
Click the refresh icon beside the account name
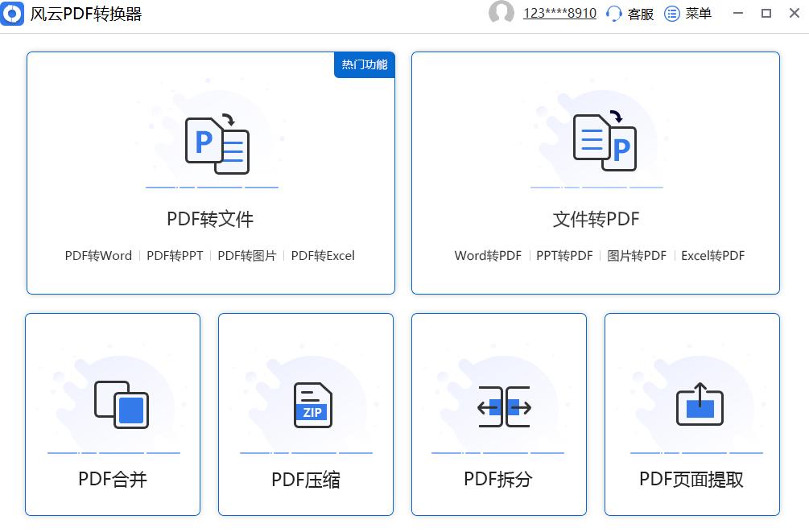(x=612, y=14)
